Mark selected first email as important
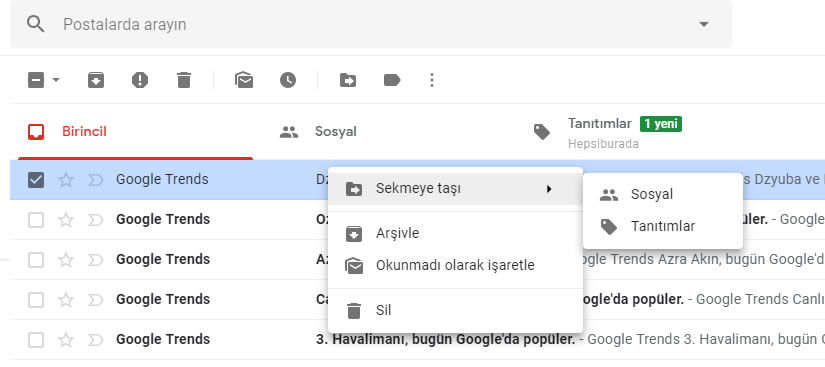The height and width of the screenshot is (367, 825). 95,180
